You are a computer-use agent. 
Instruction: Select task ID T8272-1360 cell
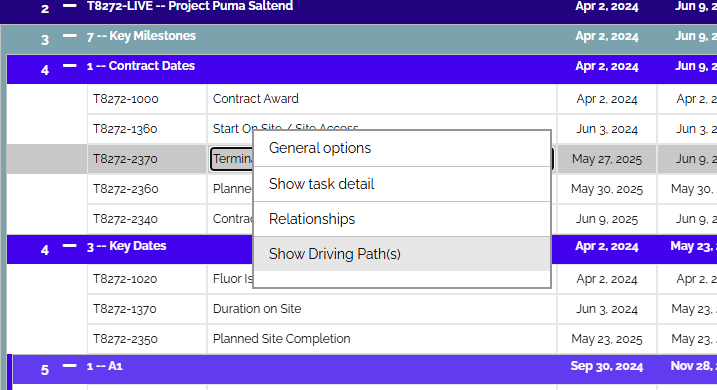(147, 129)
